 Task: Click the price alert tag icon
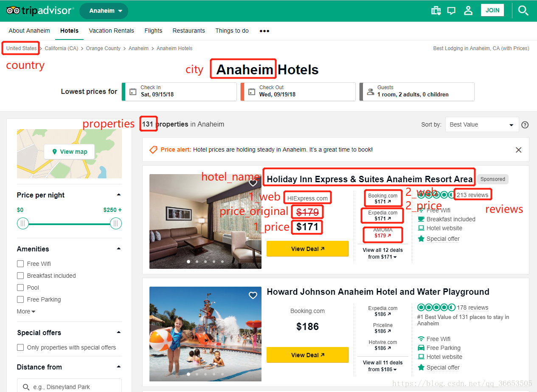pos(153,149)
